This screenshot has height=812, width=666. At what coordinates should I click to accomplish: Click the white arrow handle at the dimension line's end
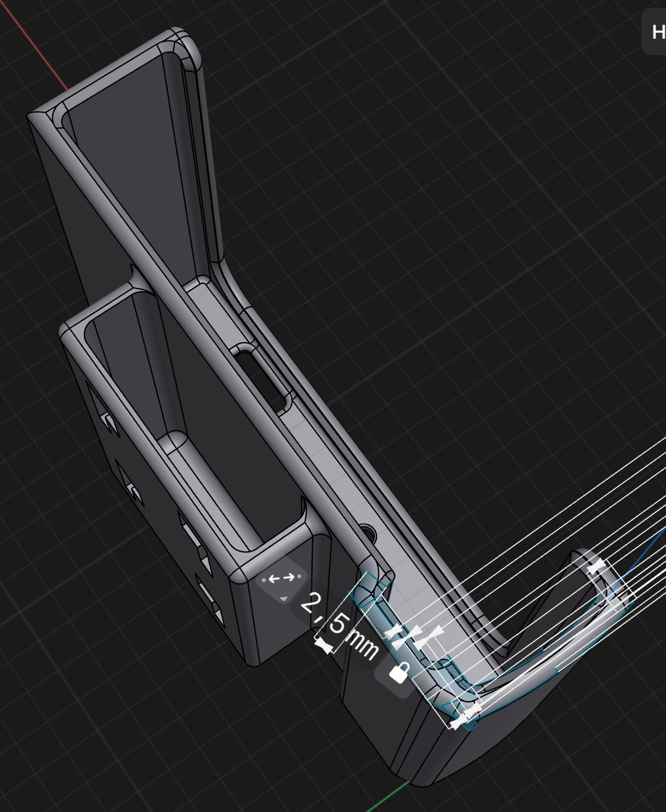pos(322,644)
